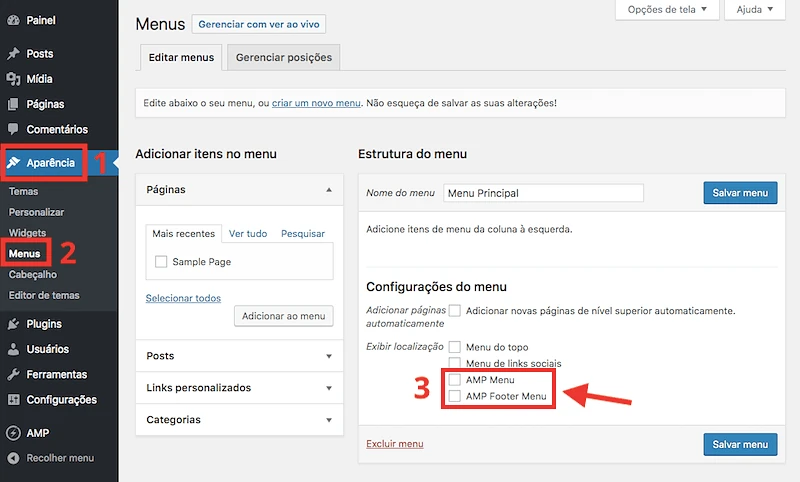Check the Menu de links sociais checkbox
Screen dimensions: 800x482
click(x=455, y=363)
